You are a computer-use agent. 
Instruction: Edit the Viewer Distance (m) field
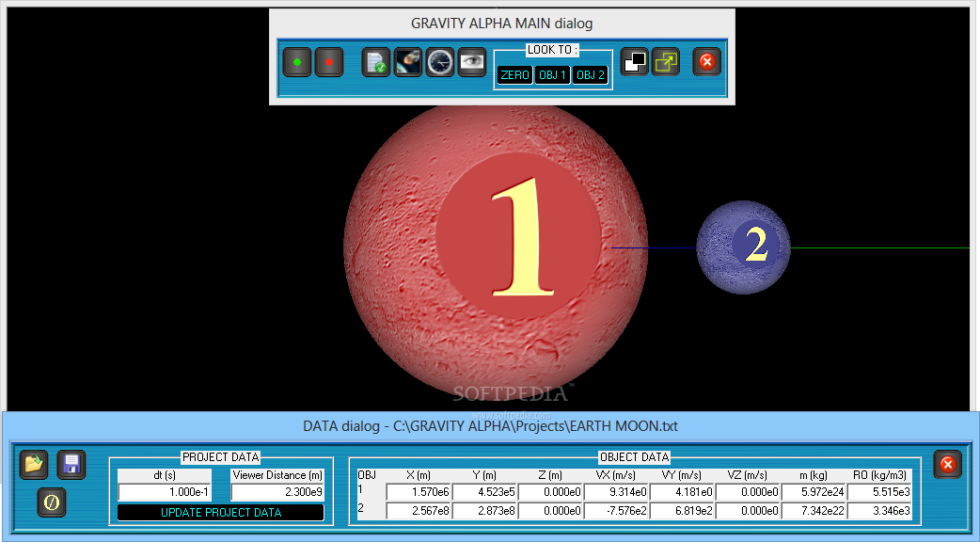278,492
